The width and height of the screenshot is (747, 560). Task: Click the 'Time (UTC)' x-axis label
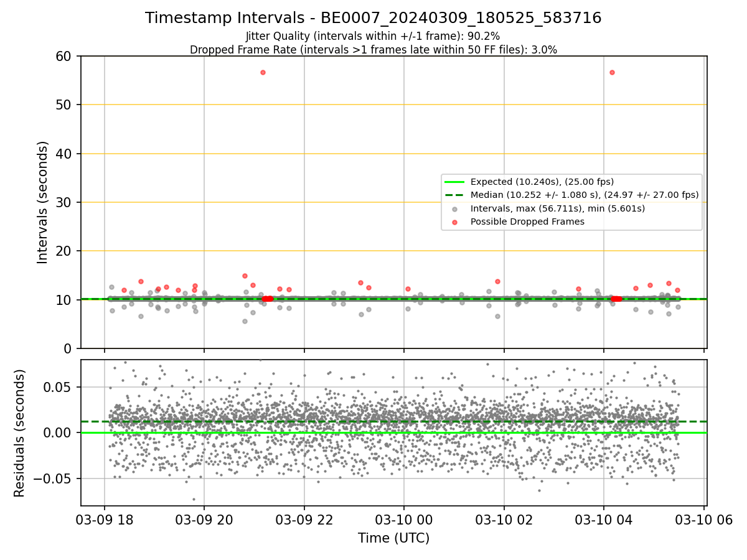(393, 538)
